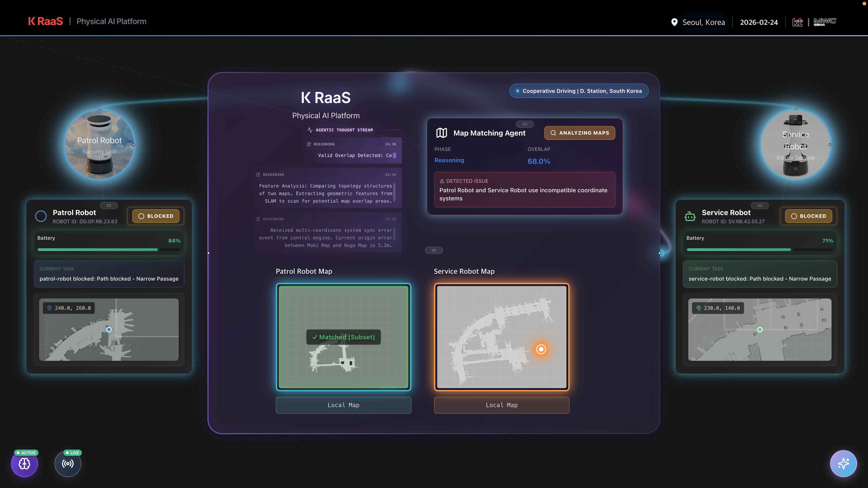Click the incompatible coordinate systems issue message
The height and width of the screenshot is (488, 868).
[x=523, y=194]
